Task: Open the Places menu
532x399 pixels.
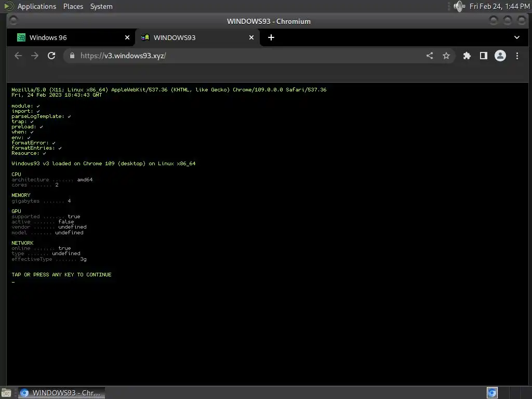Action: pyautogui.click(x=73, y=6)
